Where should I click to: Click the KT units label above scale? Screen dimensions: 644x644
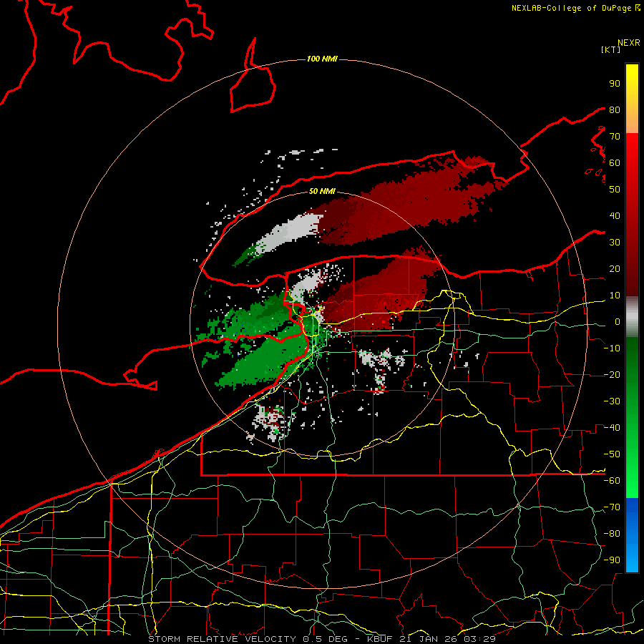611,49
